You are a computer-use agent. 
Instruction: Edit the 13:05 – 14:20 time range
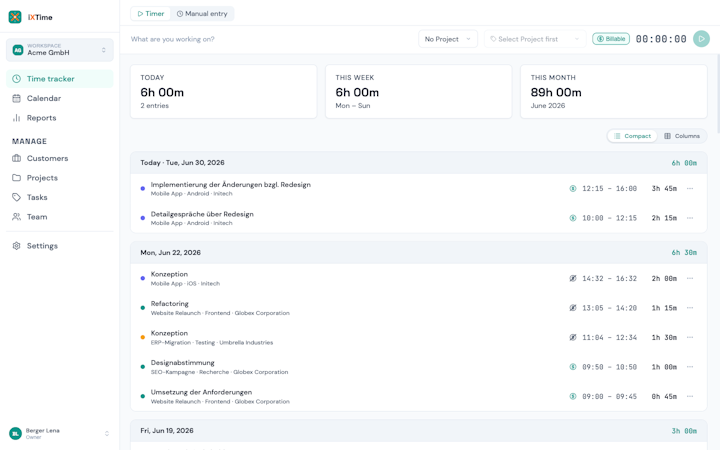coord(609,308)
